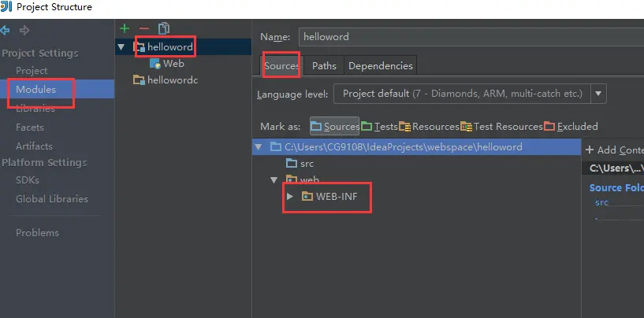Click the Web facet icon

tap(154, 64)
